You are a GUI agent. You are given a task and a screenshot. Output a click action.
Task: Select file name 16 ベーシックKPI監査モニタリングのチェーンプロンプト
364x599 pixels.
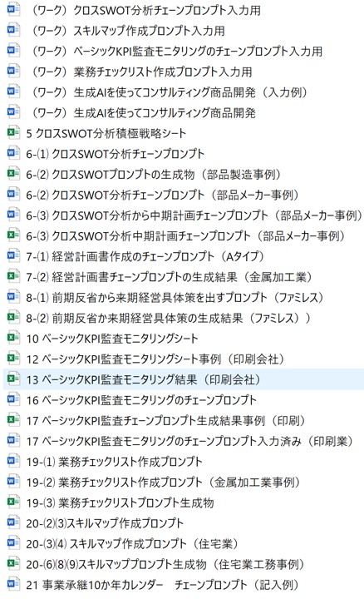[141, 400]
